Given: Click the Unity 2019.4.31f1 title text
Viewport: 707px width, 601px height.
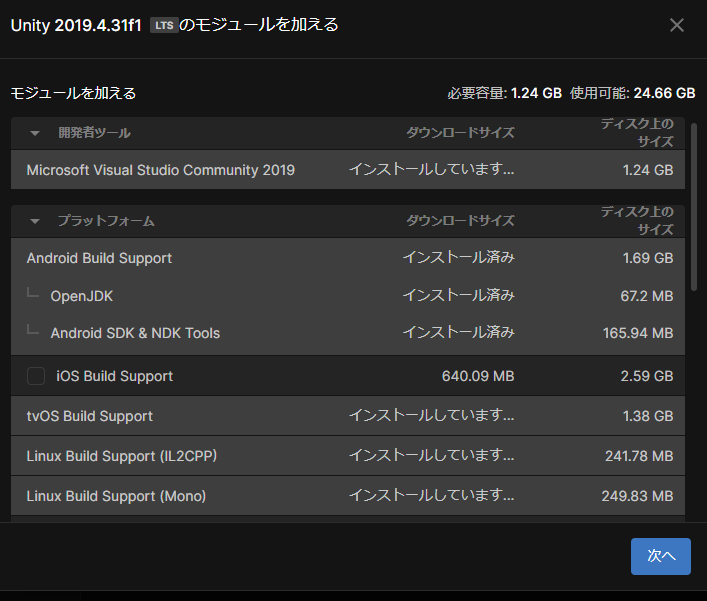Looking at the screenshot, I should 76,25.
